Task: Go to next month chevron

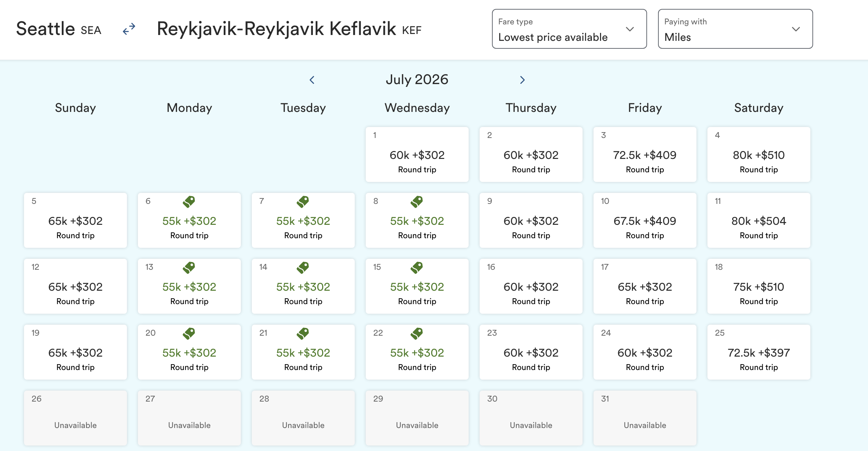Action: click(x=522, y=80)
